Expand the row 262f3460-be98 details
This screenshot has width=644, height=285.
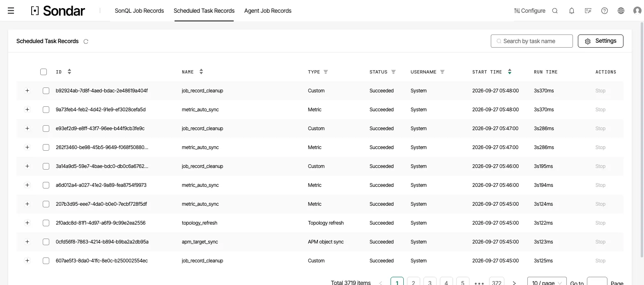click(27, 147)
